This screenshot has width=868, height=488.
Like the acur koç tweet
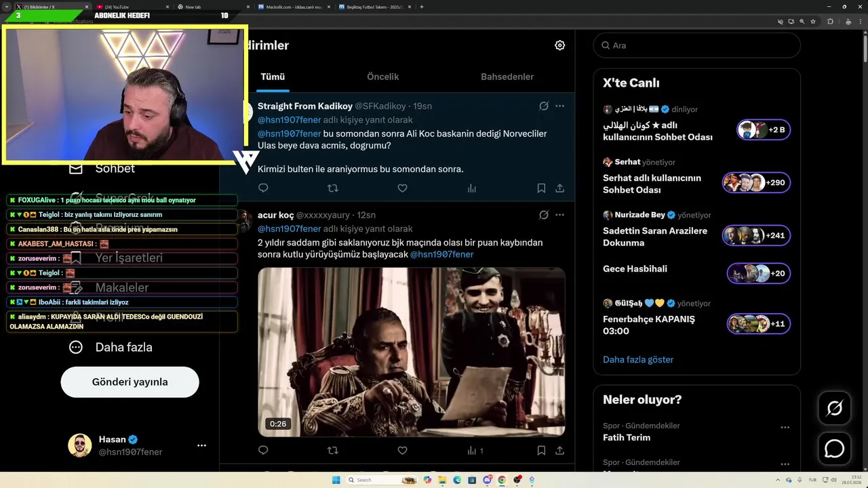tap(402, 450)
